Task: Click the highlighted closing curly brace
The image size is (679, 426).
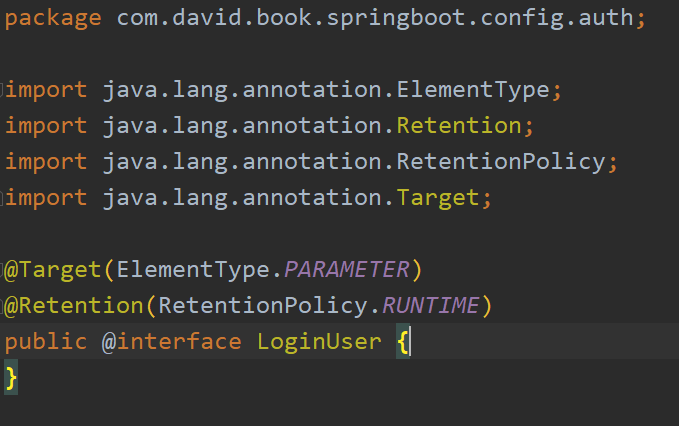Action: (x=11, y=378)
